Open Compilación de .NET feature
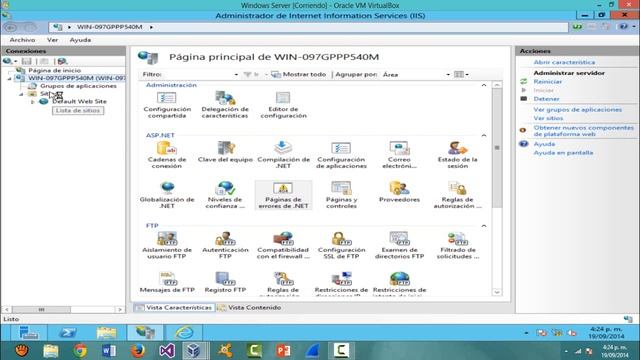This screenshot has height=360, width=640. click(x=283, y=155)
